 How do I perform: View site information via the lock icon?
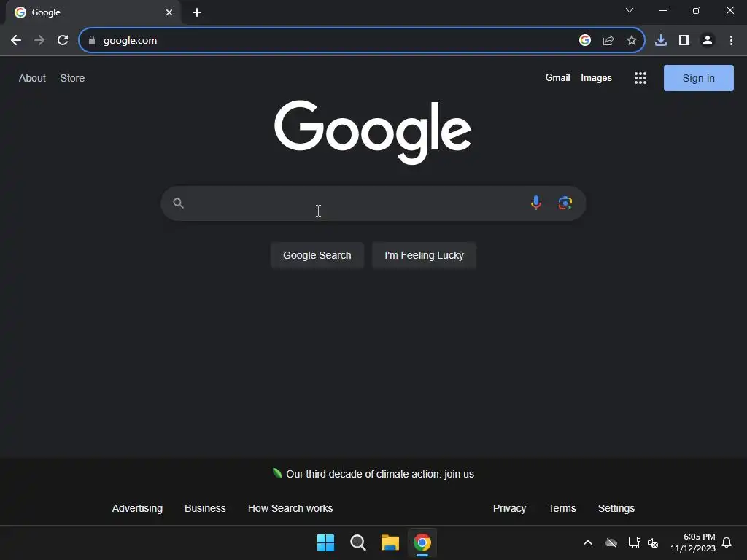(x=92, y=41)
